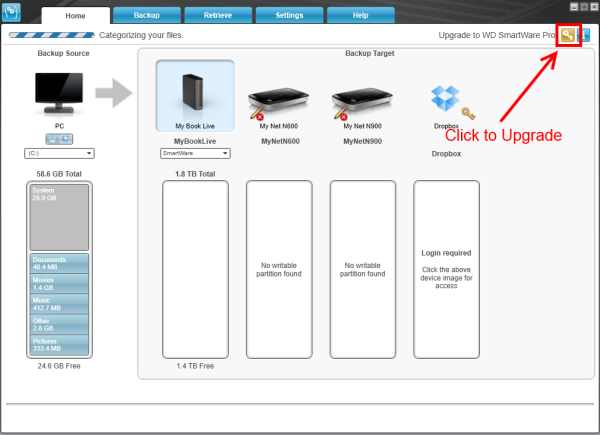Click the My Book Live capacity gauge
The width and height of the screenshot is (600, 435).
[x=195, y=270]
